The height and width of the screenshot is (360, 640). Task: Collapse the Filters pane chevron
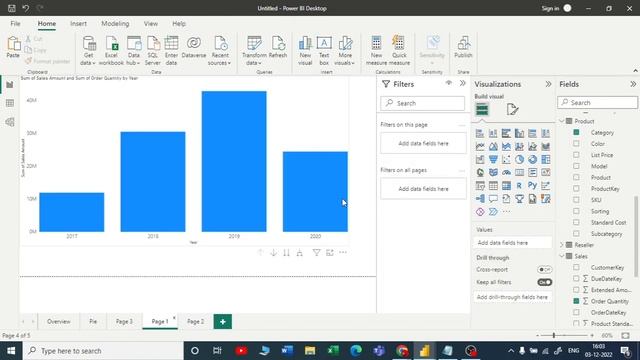pyautogui.click(x=462, y=83)
